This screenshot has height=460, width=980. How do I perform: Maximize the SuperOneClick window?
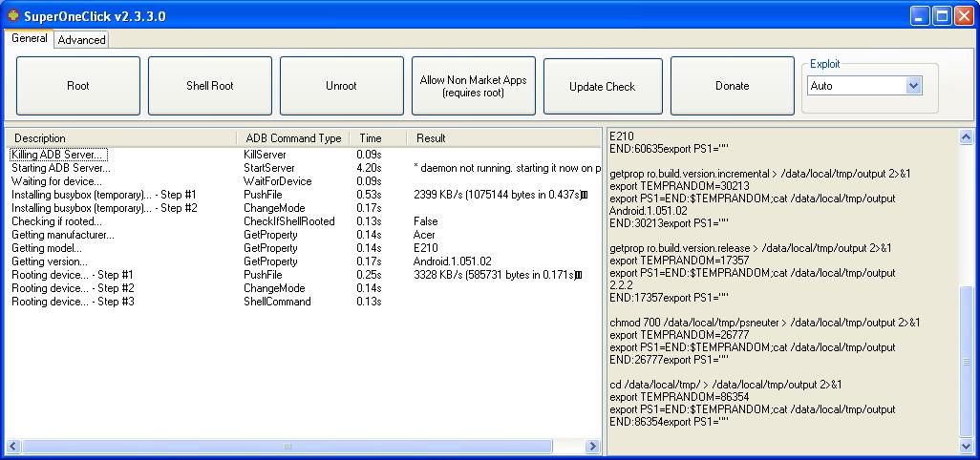pos(942,15)
